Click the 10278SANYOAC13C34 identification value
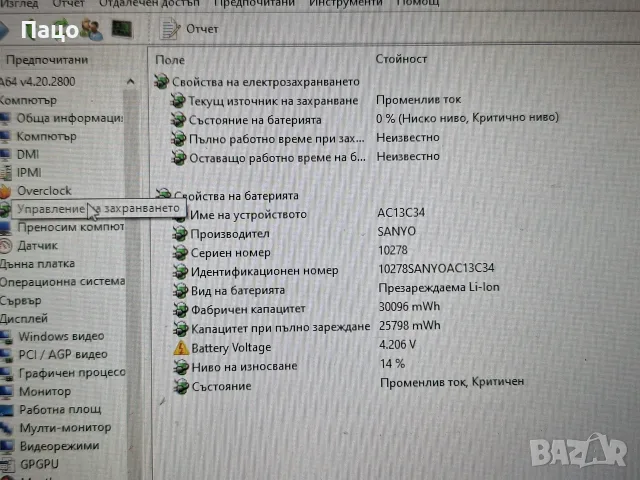This screenshot has width=640, height=480. [x=436, y=268]
